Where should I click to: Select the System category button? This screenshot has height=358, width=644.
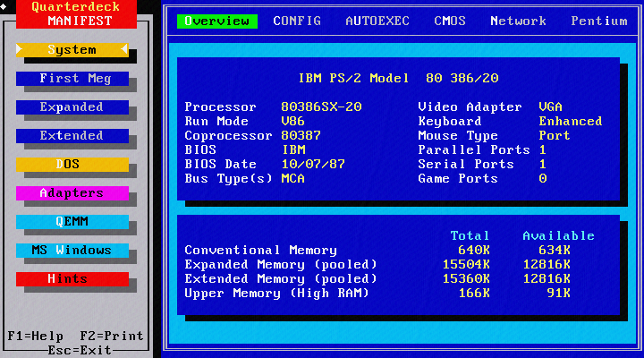[72, 50]
